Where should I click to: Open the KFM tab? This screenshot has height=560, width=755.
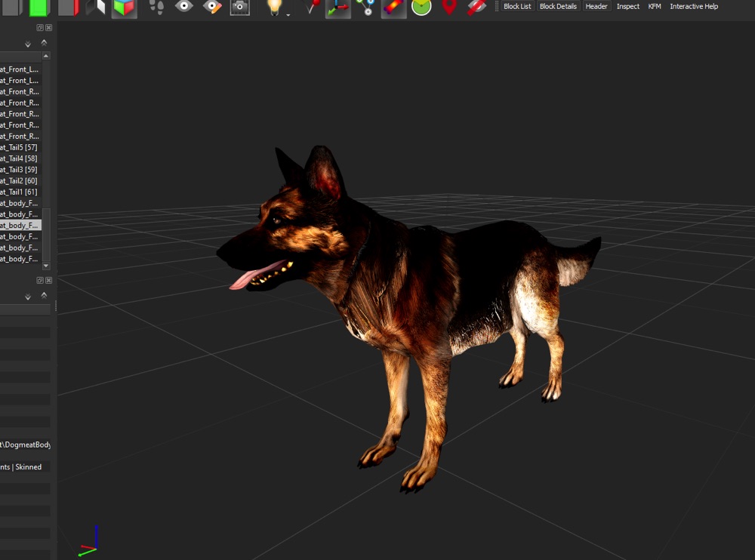655,6
